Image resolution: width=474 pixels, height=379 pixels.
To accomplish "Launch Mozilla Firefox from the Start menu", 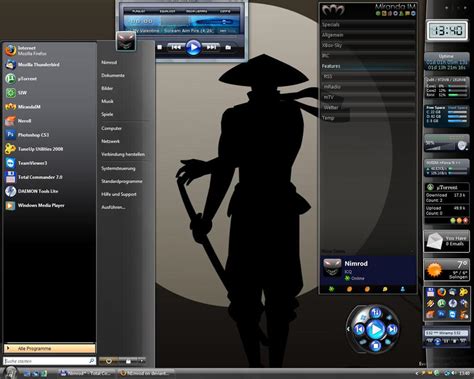I will 49,50.
